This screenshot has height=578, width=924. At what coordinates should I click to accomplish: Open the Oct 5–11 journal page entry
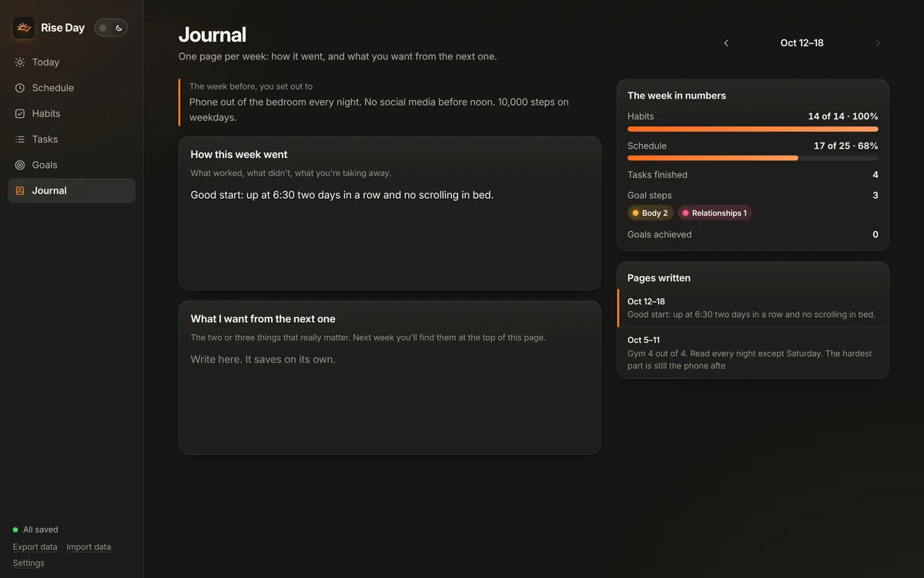(x=753, y=353)
